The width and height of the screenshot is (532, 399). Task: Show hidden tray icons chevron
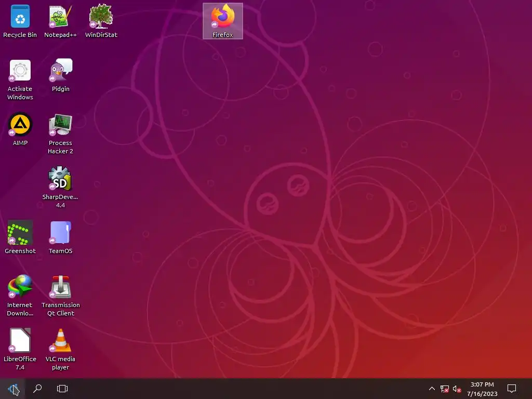coord(432,389)
